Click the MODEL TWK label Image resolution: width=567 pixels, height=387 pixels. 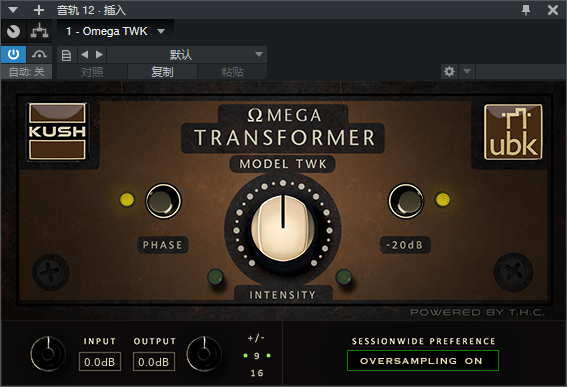pos(283,164)
